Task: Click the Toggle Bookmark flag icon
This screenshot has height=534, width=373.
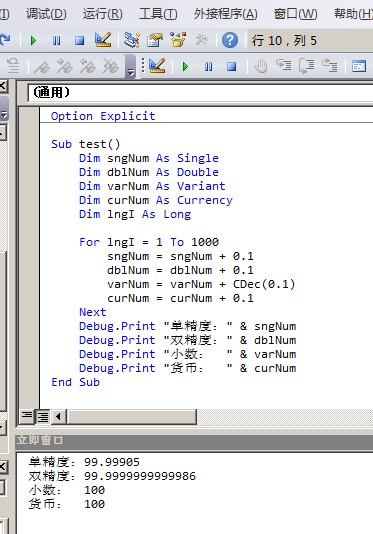Action: pos(42,66)
